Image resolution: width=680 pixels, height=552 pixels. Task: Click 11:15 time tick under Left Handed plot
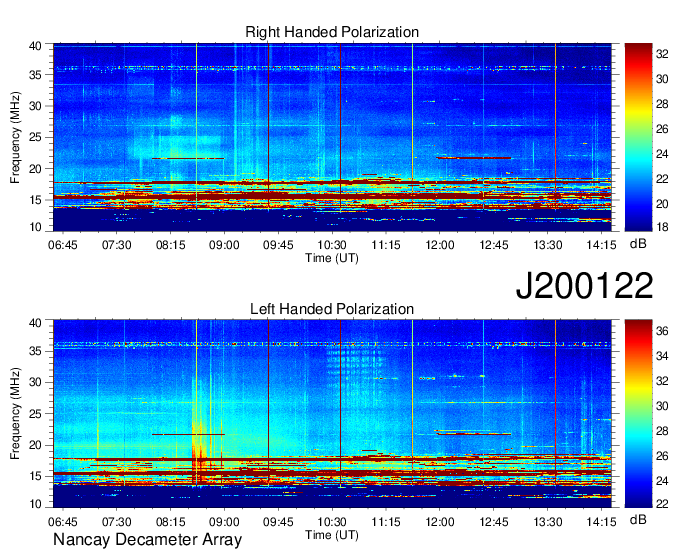tap(386, 522)
